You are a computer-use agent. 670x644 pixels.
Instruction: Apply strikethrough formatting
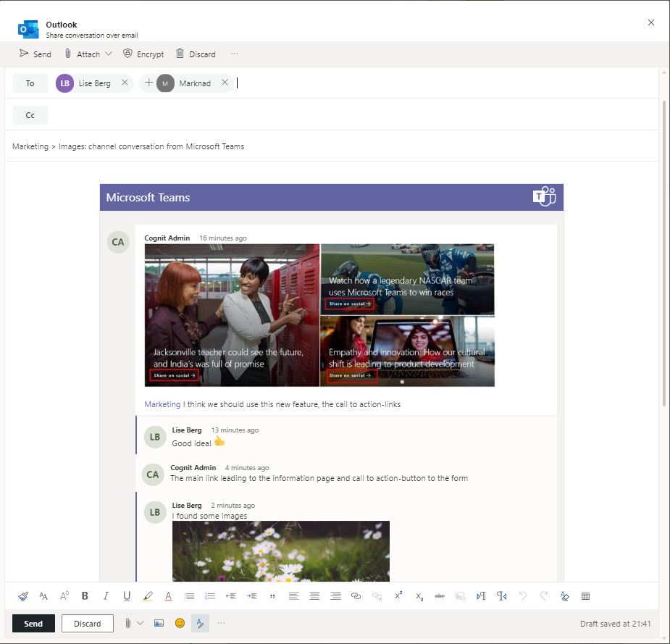click(440, 595)
